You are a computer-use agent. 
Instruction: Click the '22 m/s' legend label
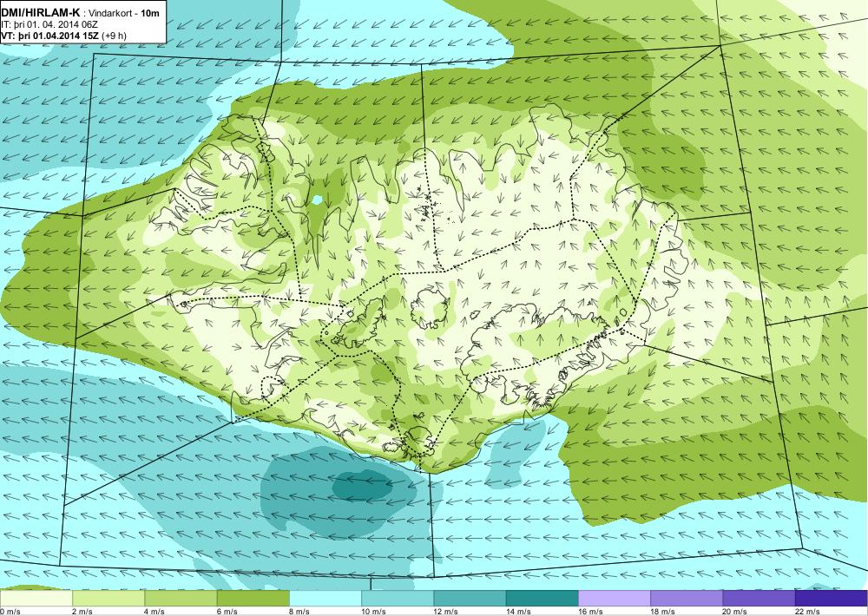(807, 612)
